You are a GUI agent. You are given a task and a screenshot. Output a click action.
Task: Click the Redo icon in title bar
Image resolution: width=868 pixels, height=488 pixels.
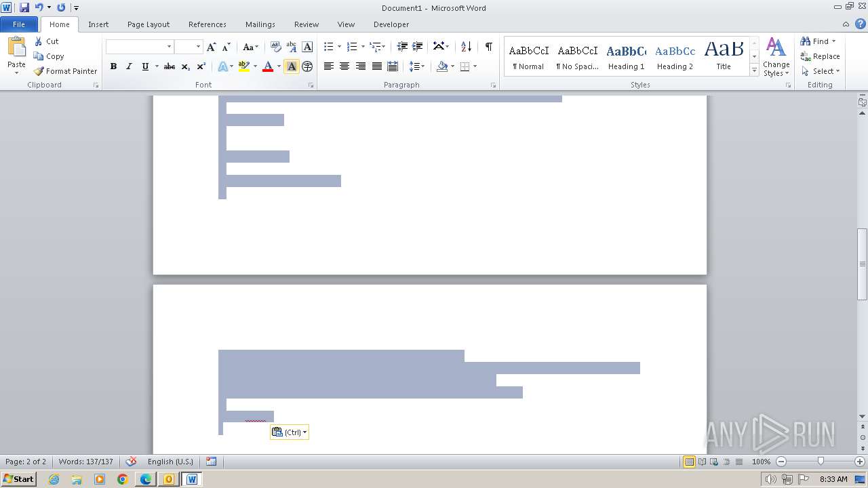pyautogui.click(x=61, y=7)
